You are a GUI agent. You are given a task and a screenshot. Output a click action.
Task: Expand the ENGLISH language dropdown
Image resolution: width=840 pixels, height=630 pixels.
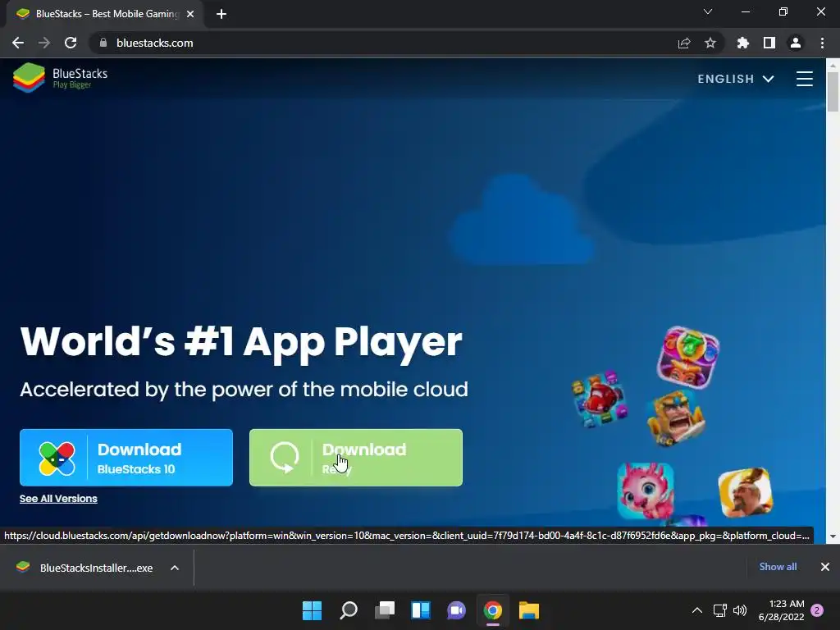tap(736, 79)
